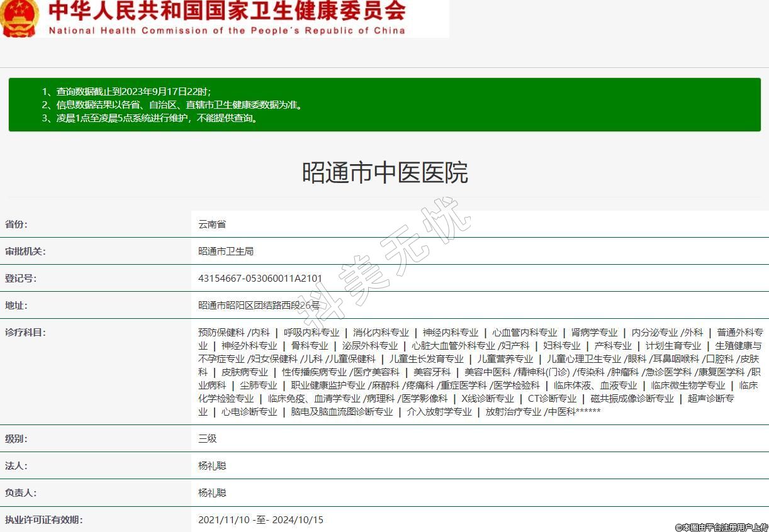Click the address value on 团结路西段
The image size is (769, 532).
tap(259, 305)
